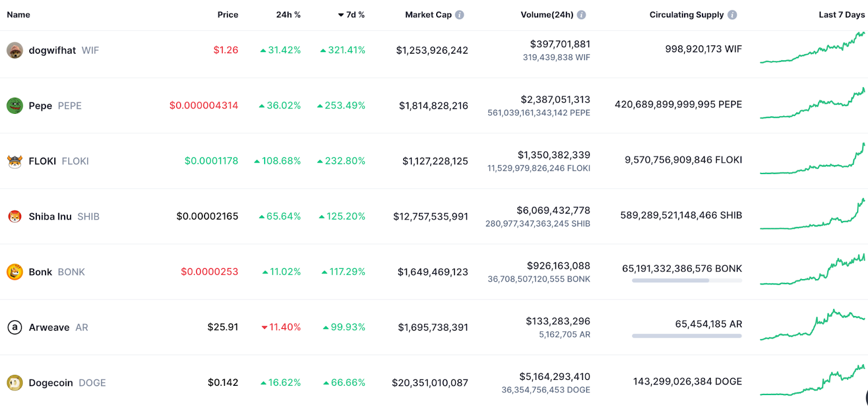Click Bonk's price $0.0000253
This screenshot has width=868, height=407.
pyautogui.click(x=209, y=272)
